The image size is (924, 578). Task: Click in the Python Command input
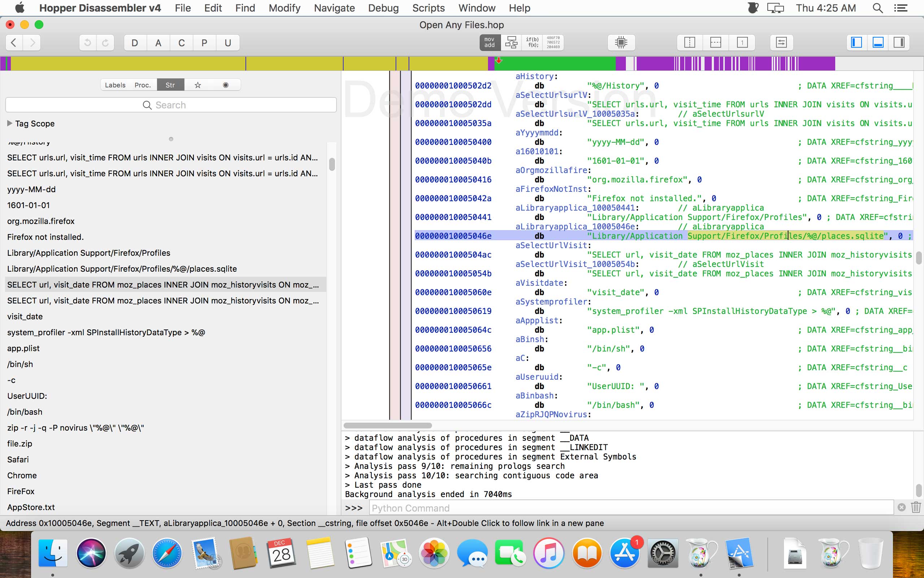click(631, 508)
